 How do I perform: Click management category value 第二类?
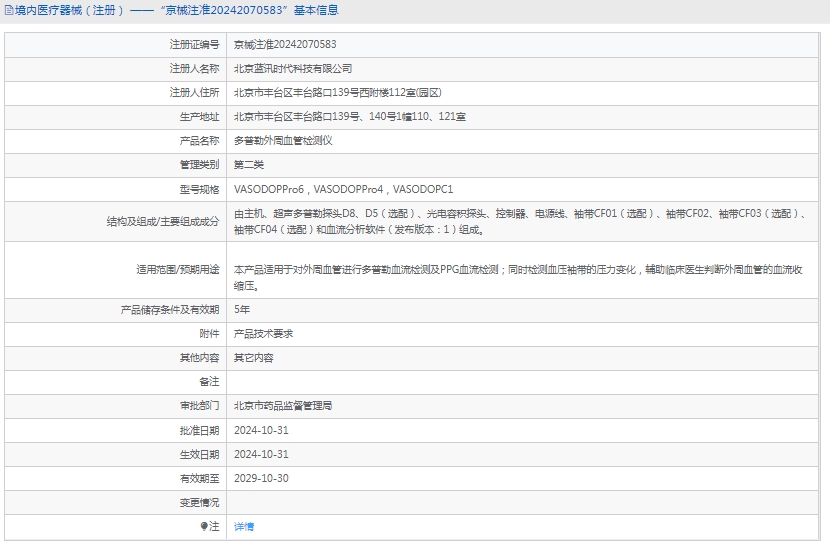click(x=249, y=165)
